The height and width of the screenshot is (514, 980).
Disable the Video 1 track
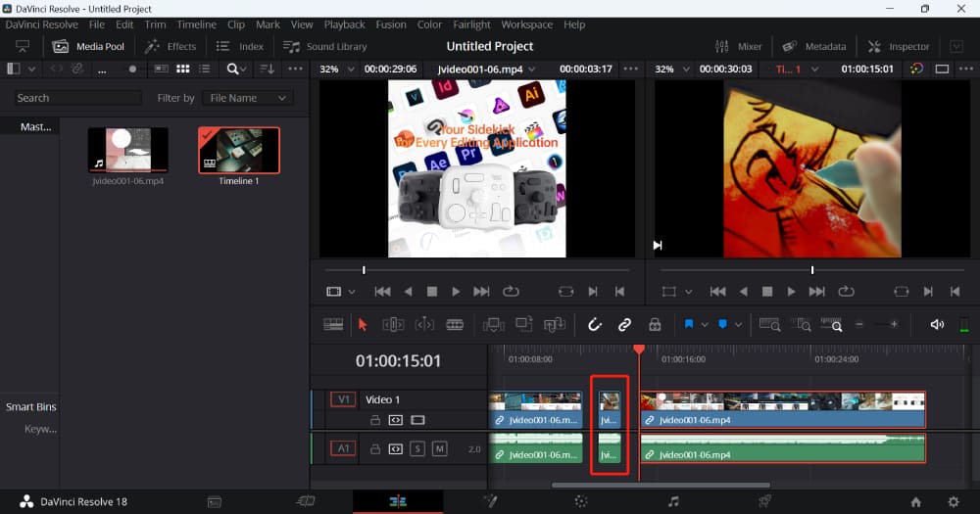[x=418, y=420]
